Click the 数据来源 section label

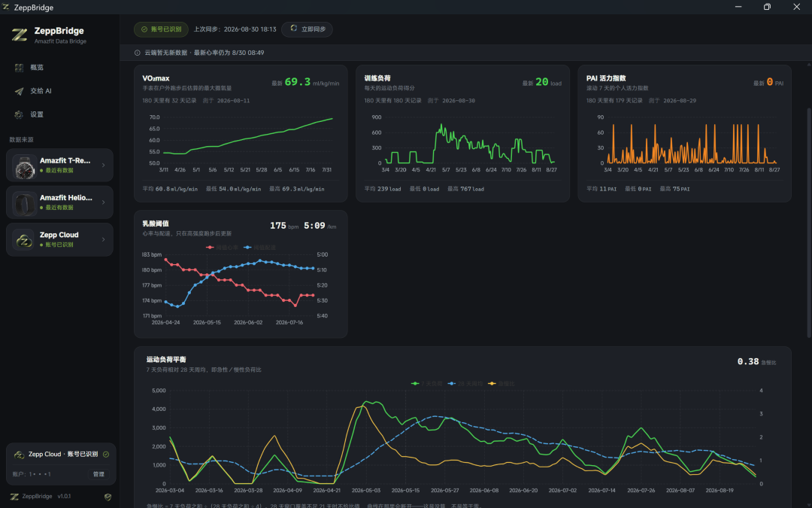point(21,139)
